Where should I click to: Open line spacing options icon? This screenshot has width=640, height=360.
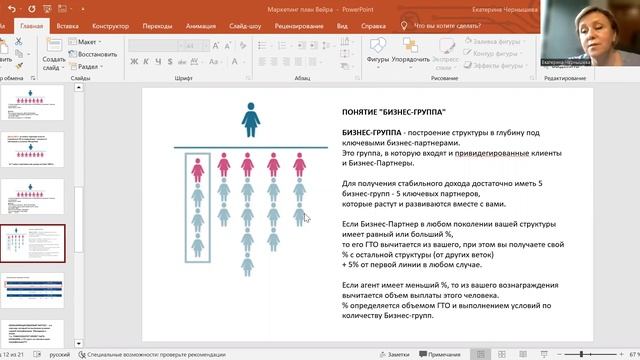pyautogui.click(x=327, y=46)
